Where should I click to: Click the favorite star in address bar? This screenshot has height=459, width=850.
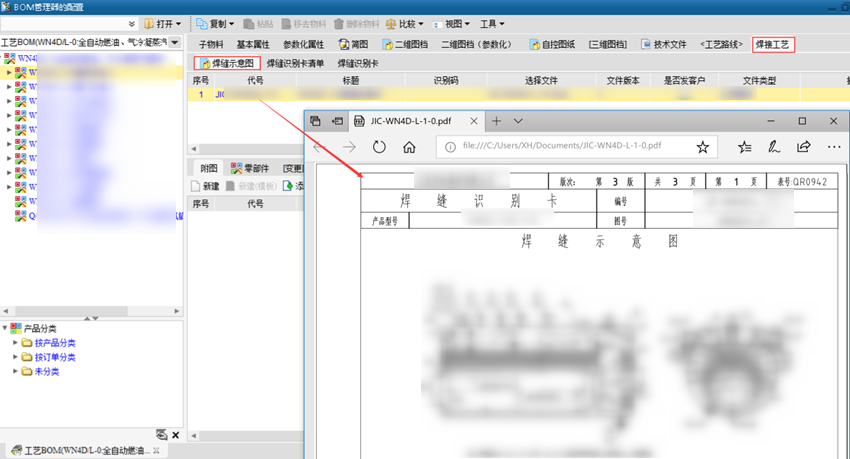pyautogui.click(x=703, y=147)
